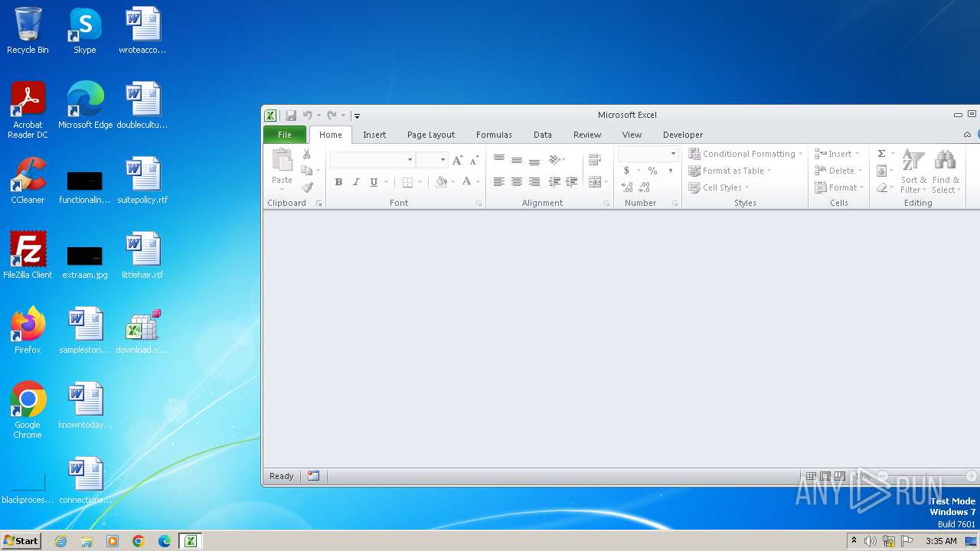The width and height of the screenshot is (980, 551).
Task: Click Delete cells button
Action: coord(838,171)
